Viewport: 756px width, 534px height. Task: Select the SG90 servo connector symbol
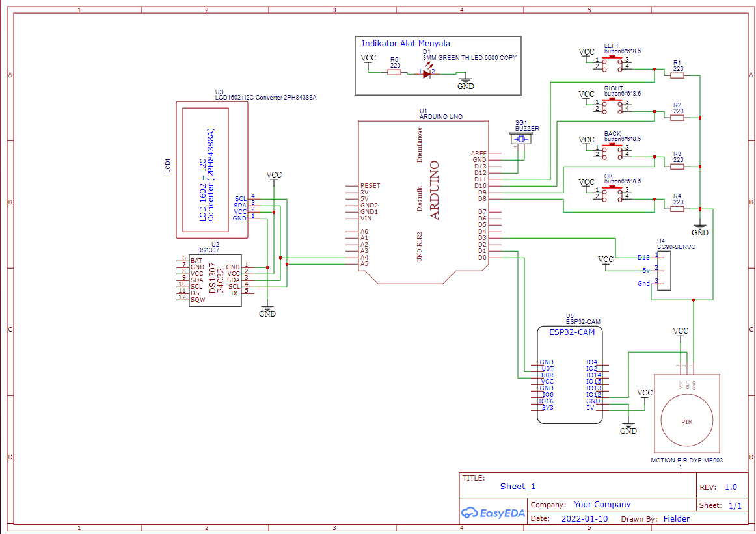[x=664, y=271]
